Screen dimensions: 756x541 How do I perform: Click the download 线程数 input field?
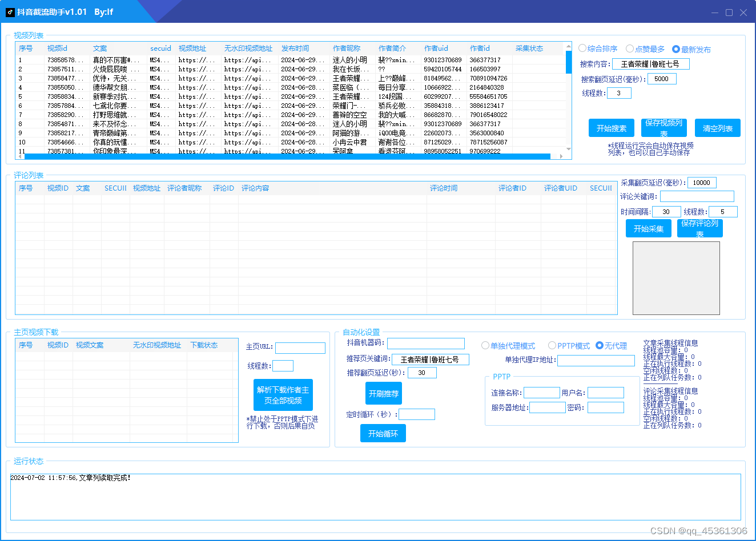tap(283, 366)
